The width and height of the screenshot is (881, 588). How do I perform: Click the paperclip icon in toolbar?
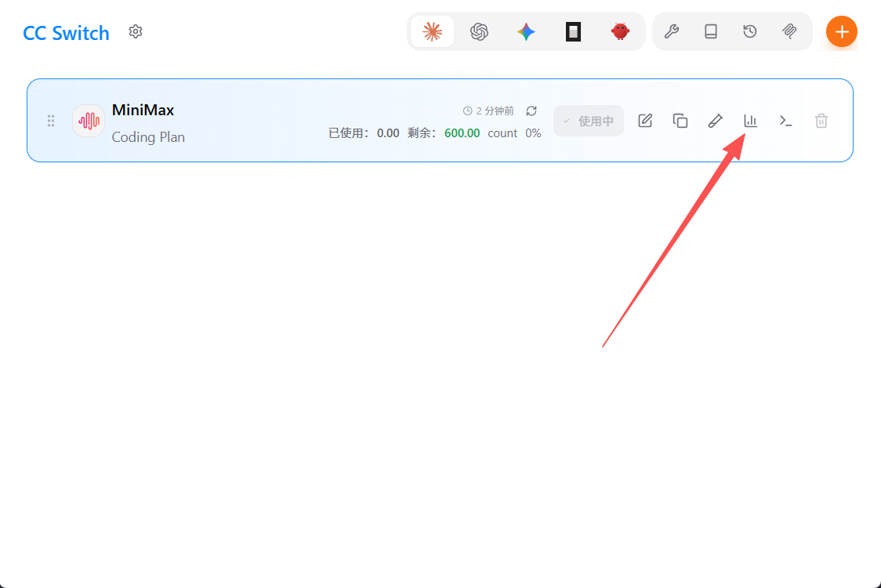[x=789, y=31]
